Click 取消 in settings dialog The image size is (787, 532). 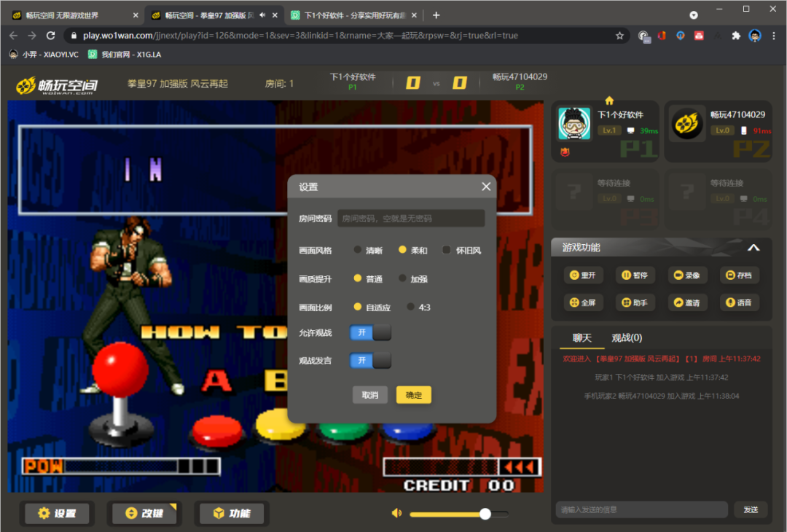(x=370, y=395)
